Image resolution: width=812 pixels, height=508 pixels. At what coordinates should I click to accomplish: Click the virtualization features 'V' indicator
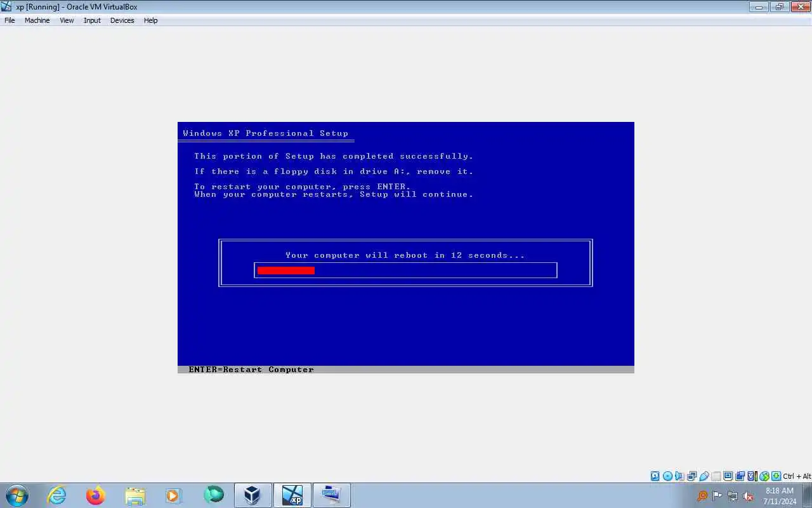click(752, 476)
